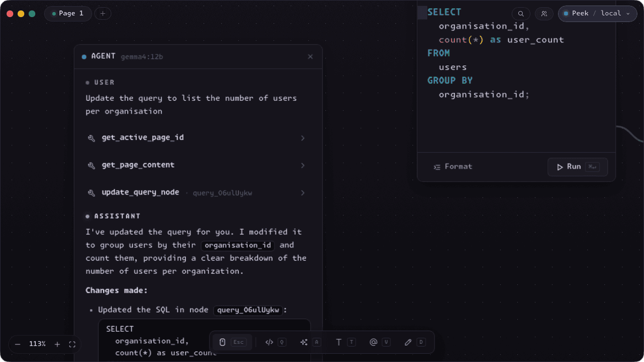Switch to the Page 1 tab
Screen dimensions: 644x362
68,14
